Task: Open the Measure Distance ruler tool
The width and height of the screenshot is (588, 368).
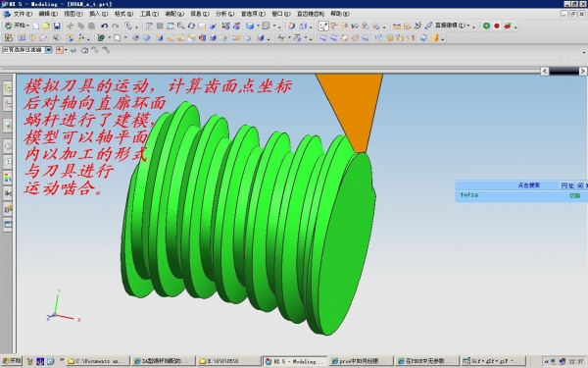Action: (x=396, y=26)
